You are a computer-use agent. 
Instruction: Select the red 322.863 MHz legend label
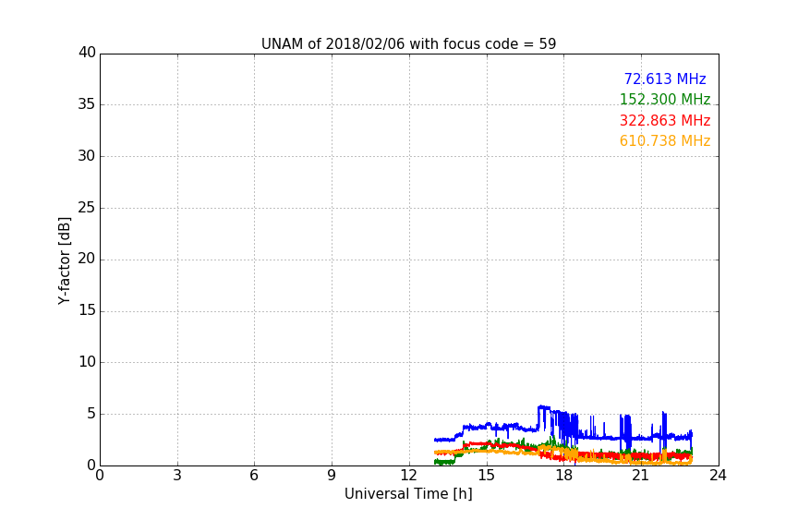pos(665,120)
